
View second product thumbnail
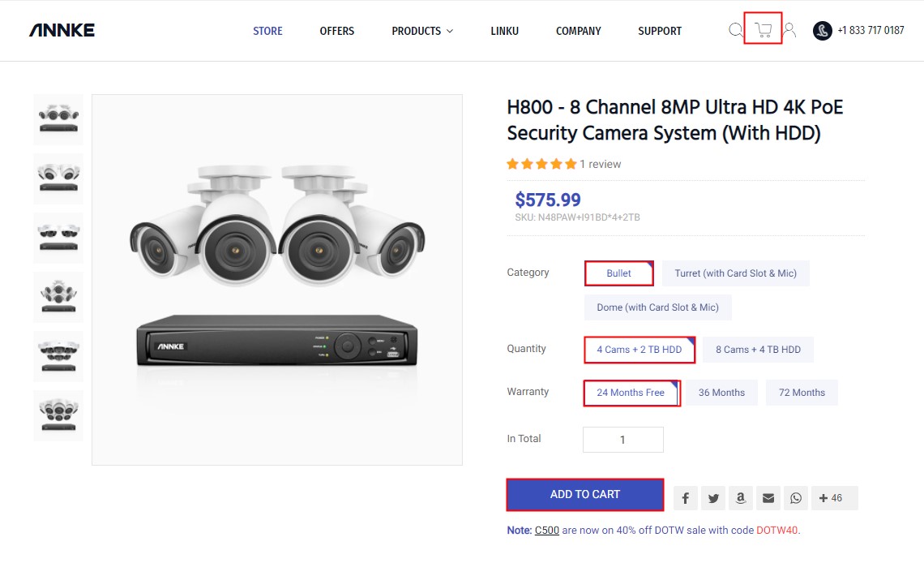pyautogui.click(x=58, y=178)
